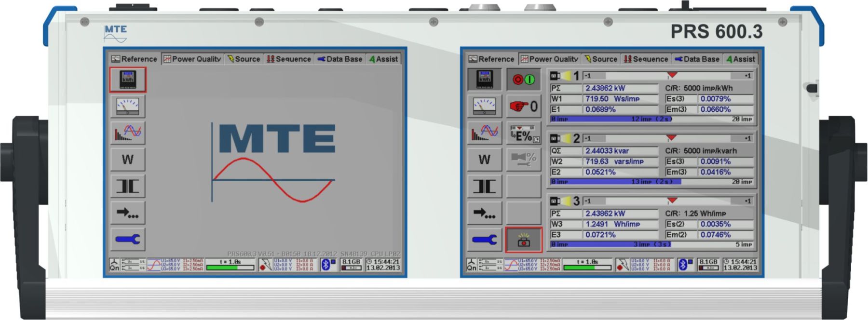868x320 pixels.
Task: Open analog meter view on left screen
Action: (127, 106)
